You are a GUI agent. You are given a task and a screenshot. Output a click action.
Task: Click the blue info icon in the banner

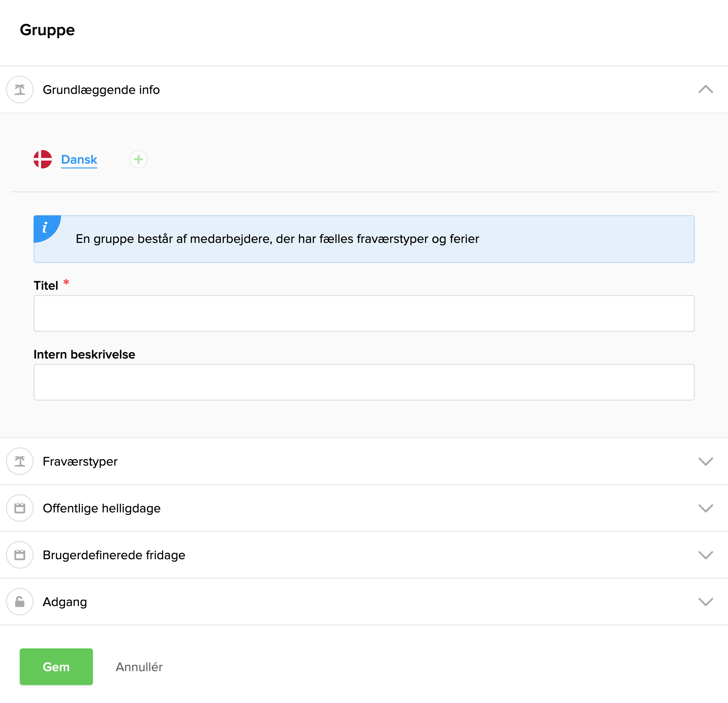[x=45, y=227]
